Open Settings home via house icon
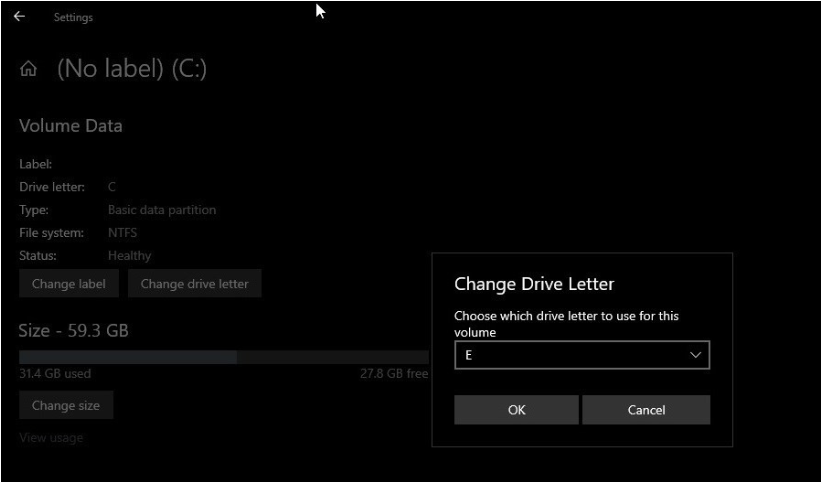Viewport: 821px width, 482px height. pos(28,69)
